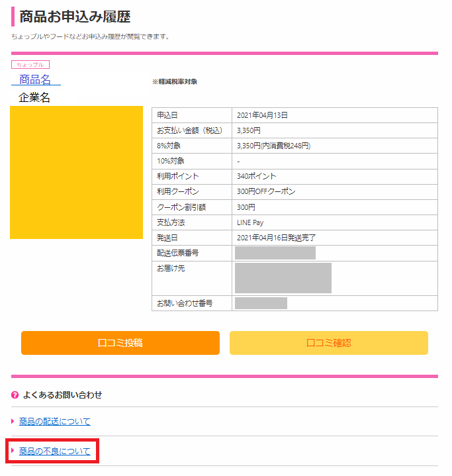Click the よくあるお問い合わせ section heading
The image size is (452, 476).
click(x=62, y=395)
